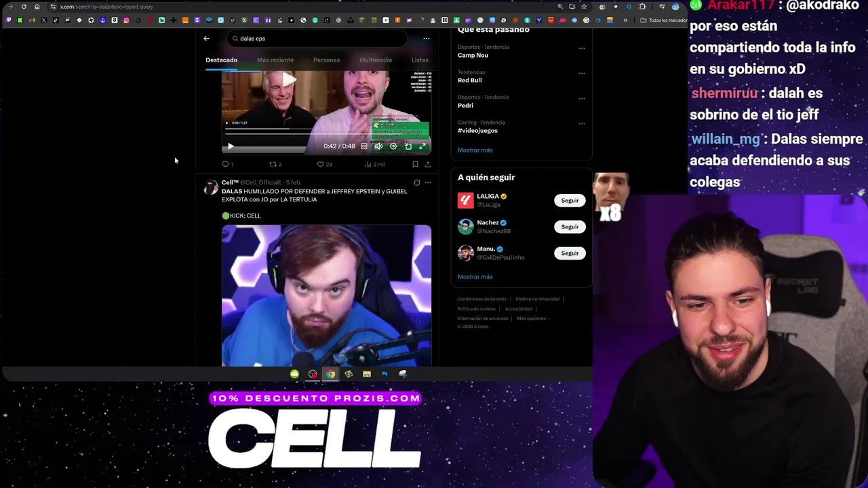The width and height of the screenshot is (868, 488).
Task: Go to Chrome home page button
Action: (x=37, y=7)
